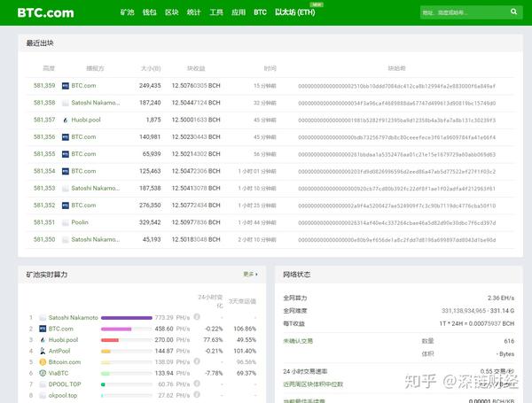532x403 pixels.
Task: Click Huobi.pool red hashrate bar
Action: (x=110, y=340)
